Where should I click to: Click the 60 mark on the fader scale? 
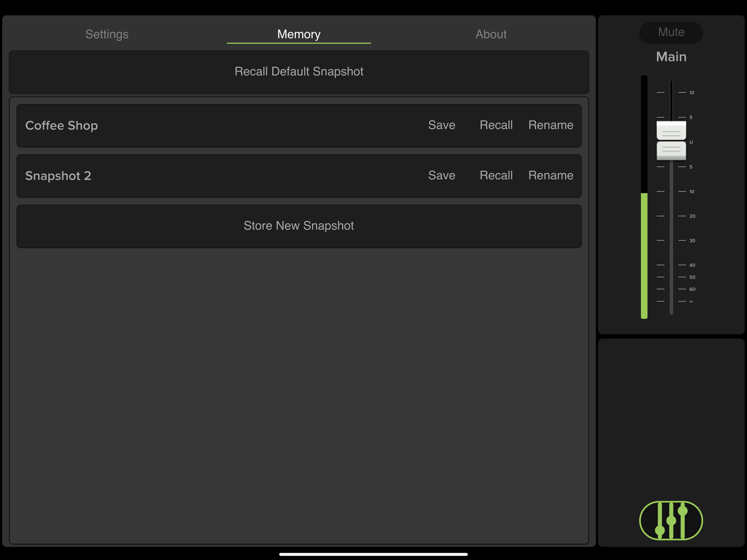click(x=692, y=289)
